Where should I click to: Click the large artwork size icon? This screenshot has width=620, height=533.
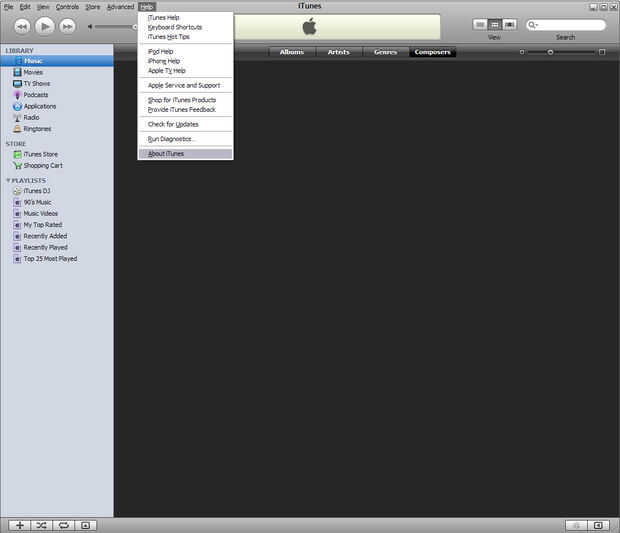coord(602,52)
